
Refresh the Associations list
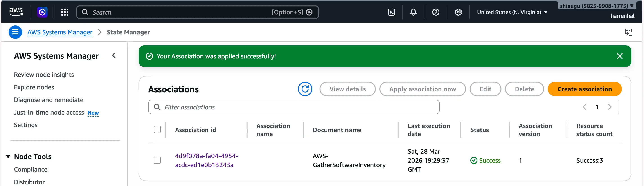[305, 89]
